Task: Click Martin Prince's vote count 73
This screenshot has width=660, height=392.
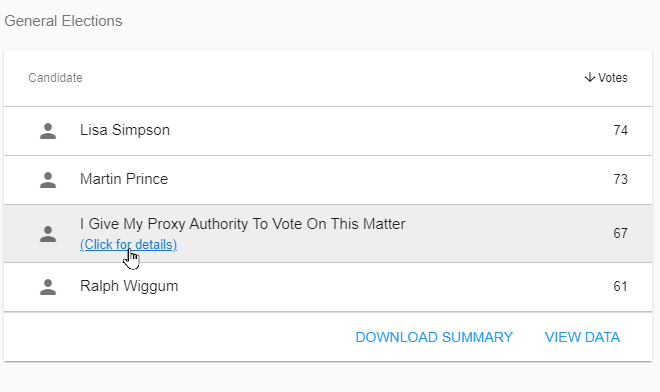Action: point(620,179)
